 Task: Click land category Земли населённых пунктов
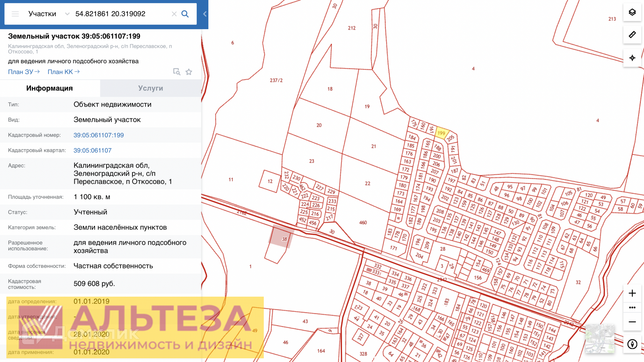click(x=120, y=227)
